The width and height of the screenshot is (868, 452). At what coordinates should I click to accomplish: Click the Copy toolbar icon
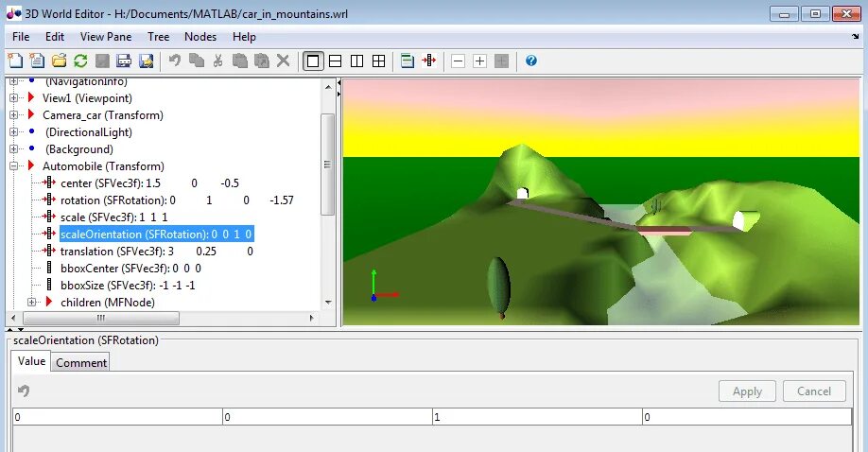[197, 61]
